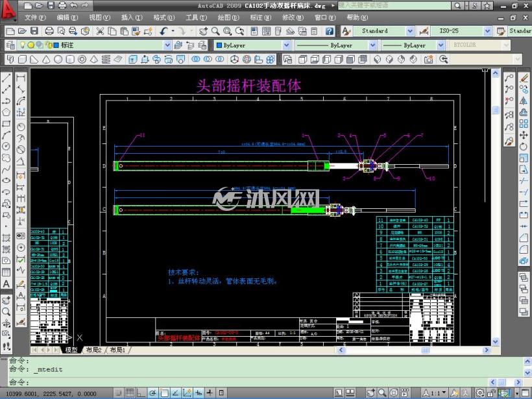Pick the Polygon drawing tool
Screen dimensions: 532x399
tap(6, 112)
